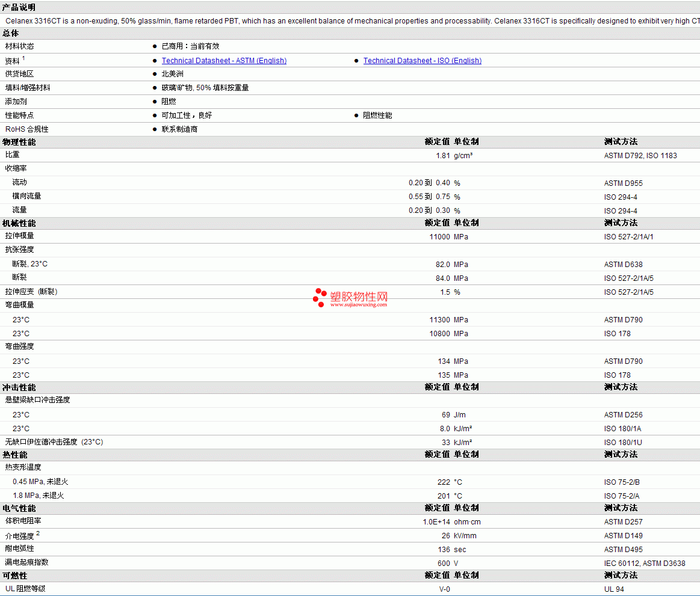This screenshot has width=700, height=596.
Task: Select the 可加工性，良好 value
Action: pyautogui.click(x=187, y=115)
